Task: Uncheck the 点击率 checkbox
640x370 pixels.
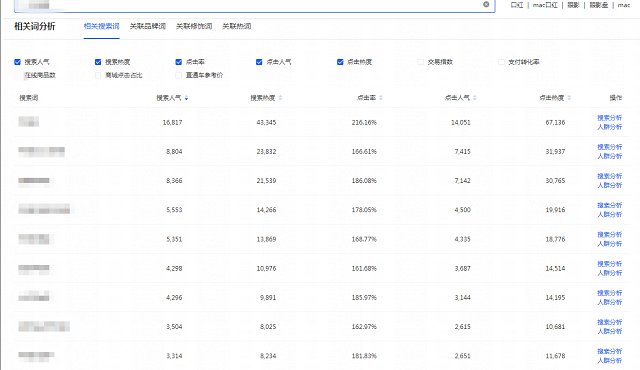Action: (x=178, y=62)
